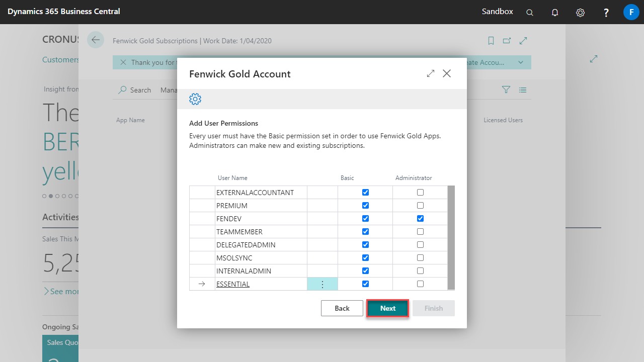This screenshot has height=362, width=644.
Task: Dismiss the Thank you notification
Action: 123,62
